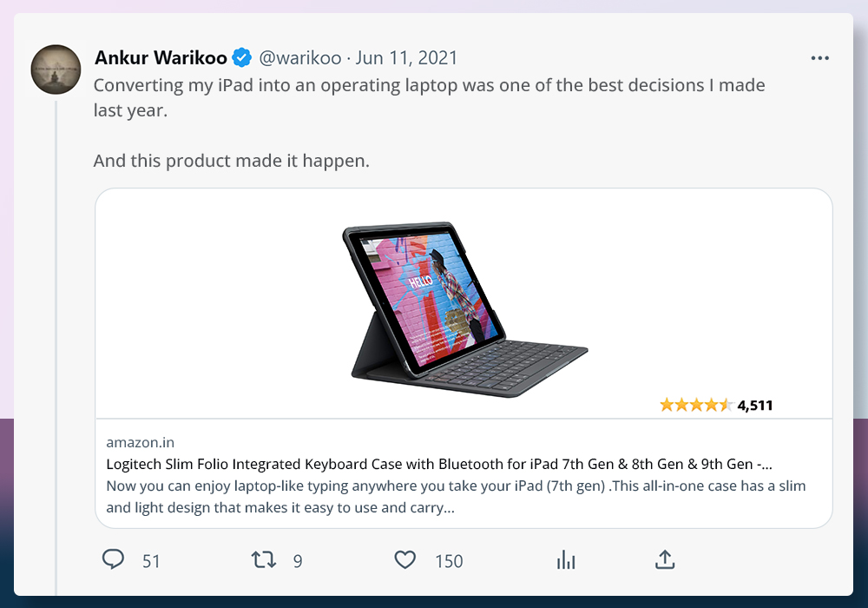
Task: Open the Ankur Warikoo display name
Action: (x=161, y=57)
